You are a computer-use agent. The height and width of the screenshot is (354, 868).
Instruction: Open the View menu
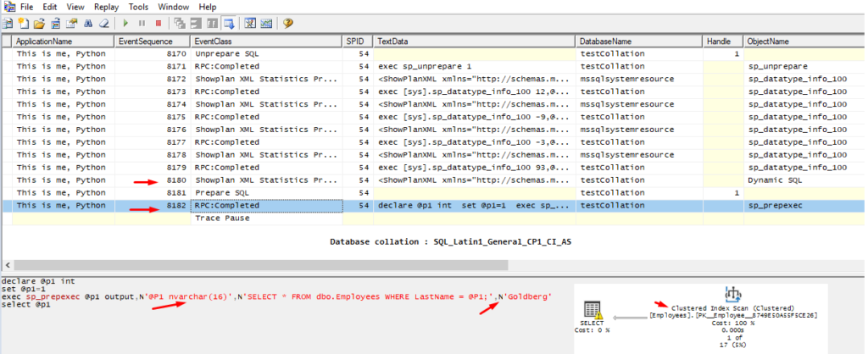click(x=75, y=7)
